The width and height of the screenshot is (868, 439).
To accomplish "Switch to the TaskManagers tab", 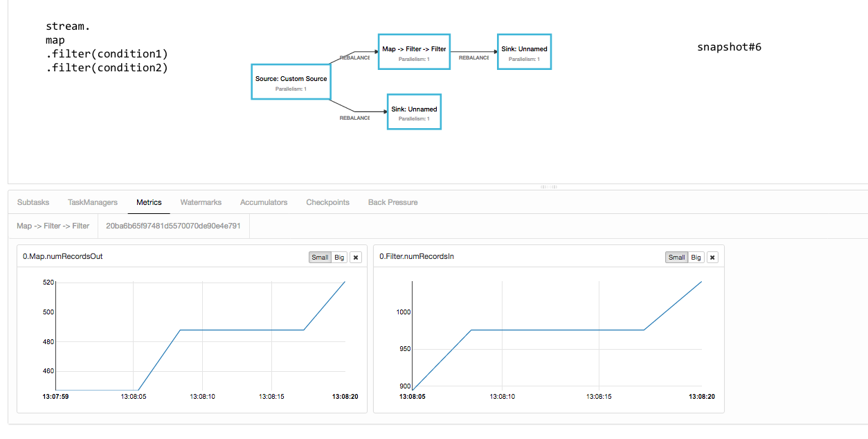I will click(93, 202).
